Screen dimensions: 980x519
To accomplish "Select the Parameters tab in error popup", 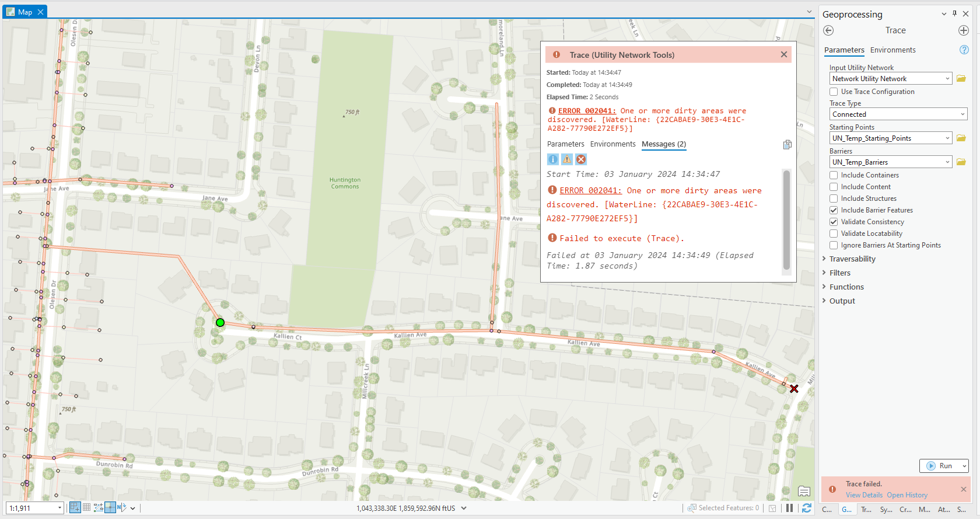I will coord(565,144).
